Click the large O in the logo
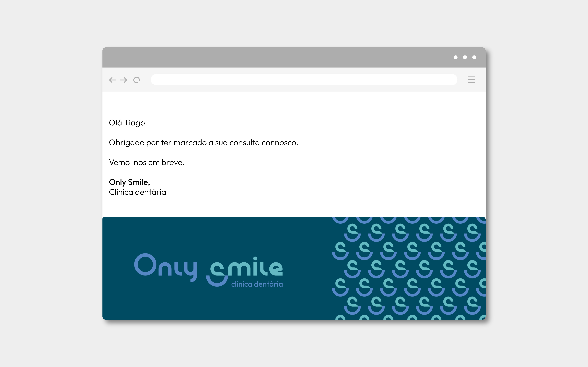 (x=145, y=265)
